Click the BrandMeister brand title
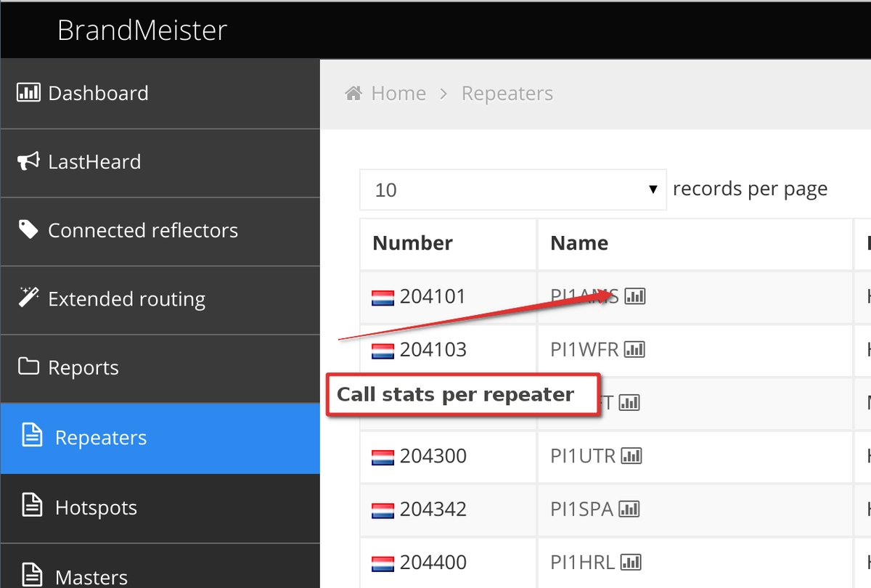Screen dimensions: 871x588 coord(142,30)
